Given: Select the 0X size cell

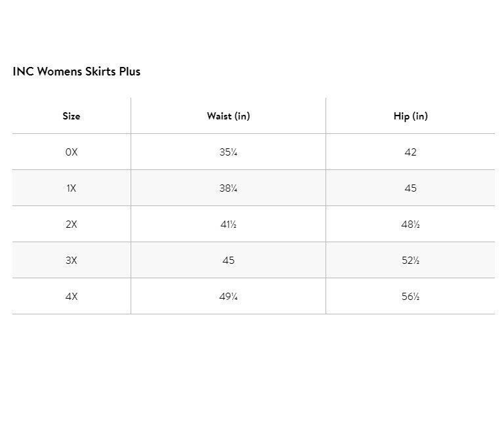Looking at the screenshot, I should tap(72, 152).
